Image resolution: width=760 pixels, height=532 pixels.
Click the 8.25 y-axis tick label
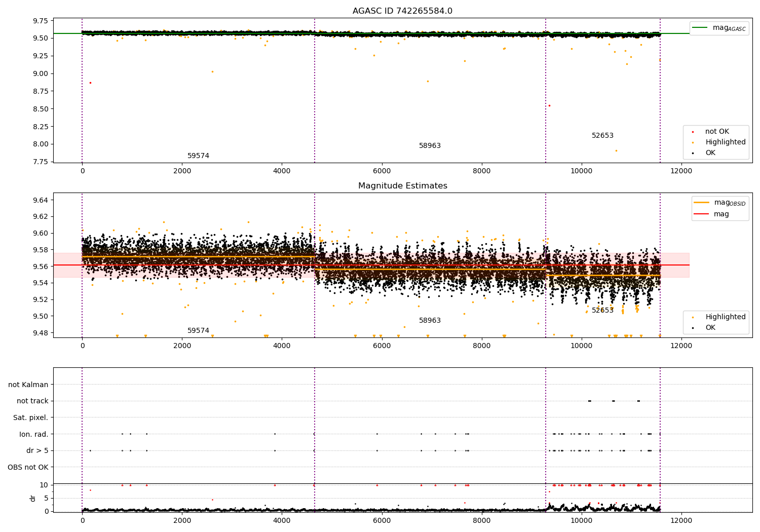tap(40, 127)
